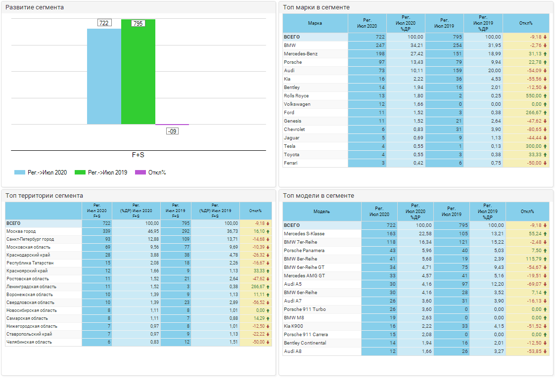Click the -09 deviation label in chart
Screen dimensions: 555x392
(172, 131)
